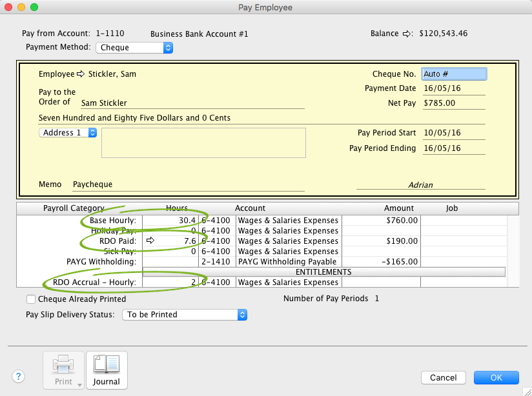
Task: Click the RDO Accrual - Hourly hours cell
Action: coord(170,282)
